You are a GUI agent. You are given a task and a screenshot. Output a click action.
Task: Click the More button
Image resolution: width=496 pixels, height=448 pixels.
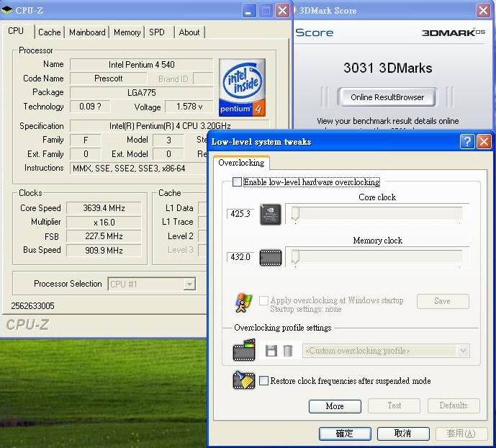[335, 406]
